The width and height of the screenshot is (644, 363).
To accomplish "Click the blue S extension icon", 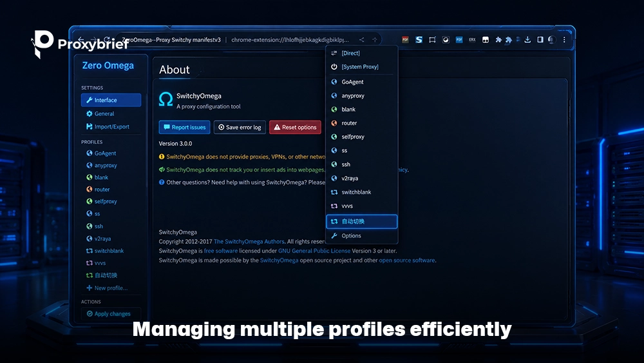I will (419, 40).
